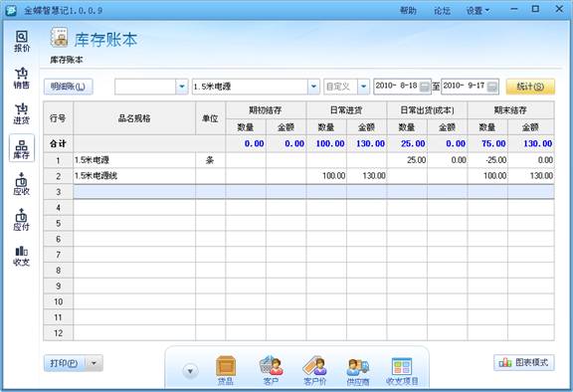Open the 货品 goods icon

[226, 370]
